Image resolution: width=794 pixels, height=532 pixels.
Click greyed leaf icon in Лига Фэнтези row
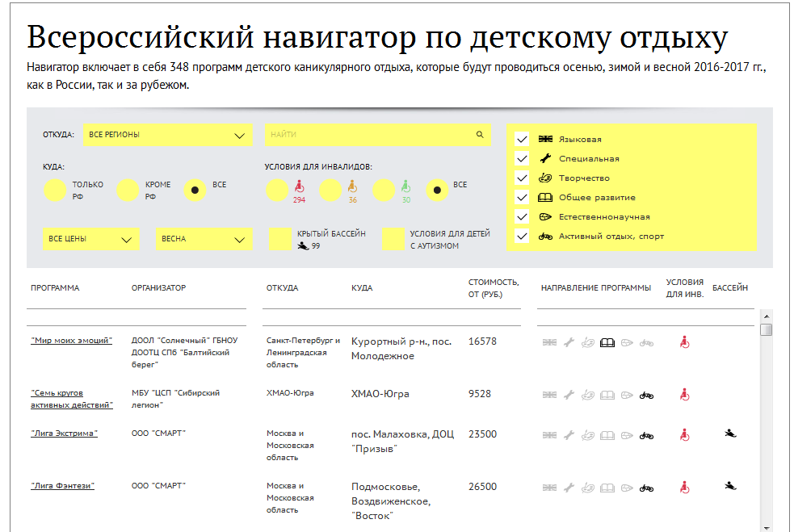pos(627,488)
